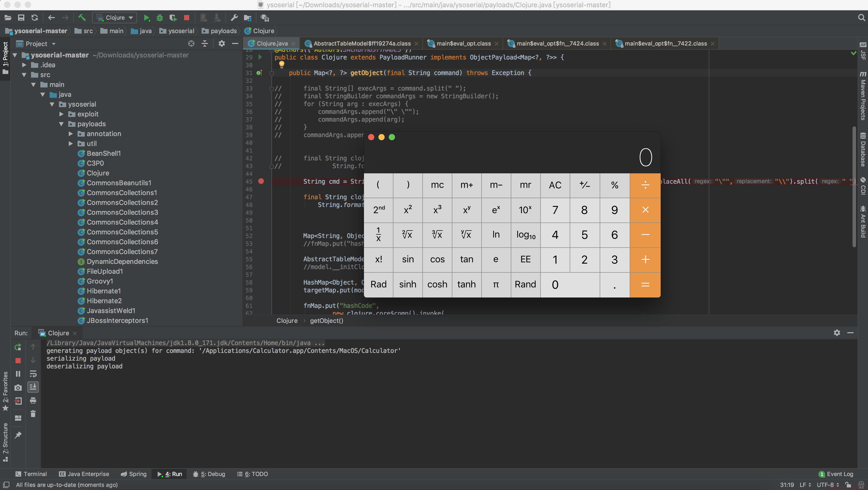Screen dimensions: 868x490
Task: Open the Run panel gear settings
Action: tap(837, 333)
